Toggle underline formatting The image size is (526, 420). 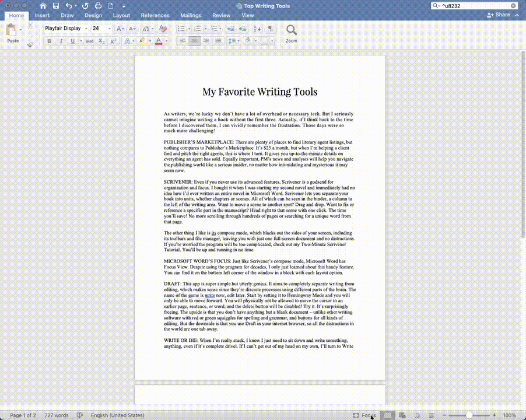(x=72, y=41)
